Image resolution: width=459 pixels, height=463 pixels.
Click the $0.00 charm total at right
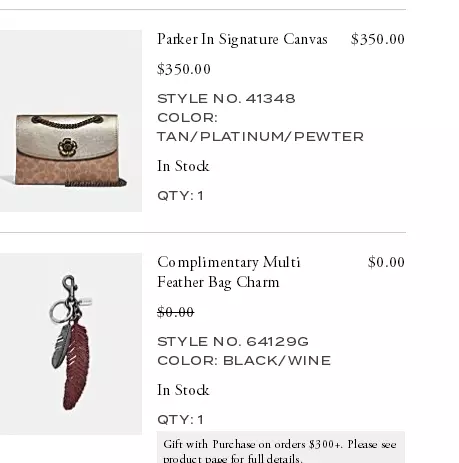pos(386,262)
